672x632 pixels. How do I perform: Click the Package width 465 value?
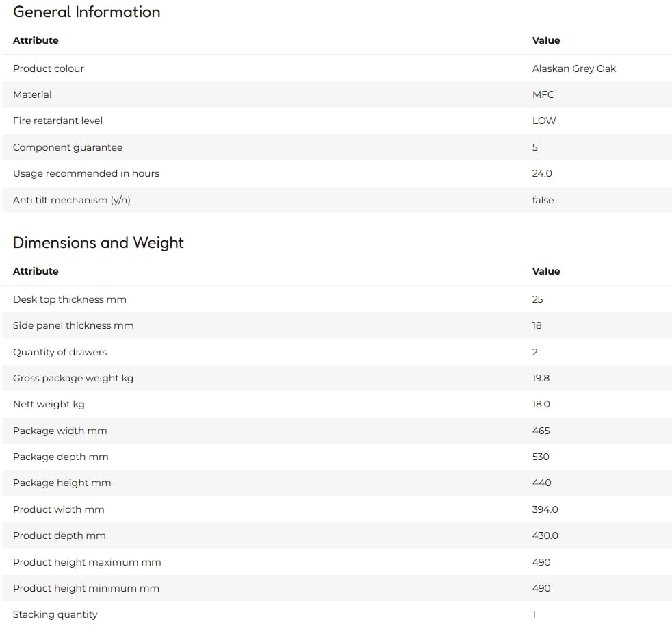541,431
